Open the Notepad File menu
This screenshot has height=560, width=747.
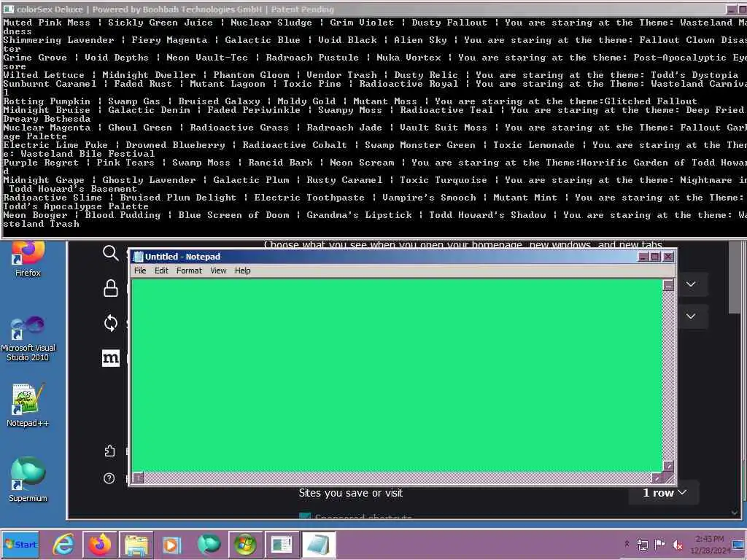pyautogui.click(x=140, y=271)
